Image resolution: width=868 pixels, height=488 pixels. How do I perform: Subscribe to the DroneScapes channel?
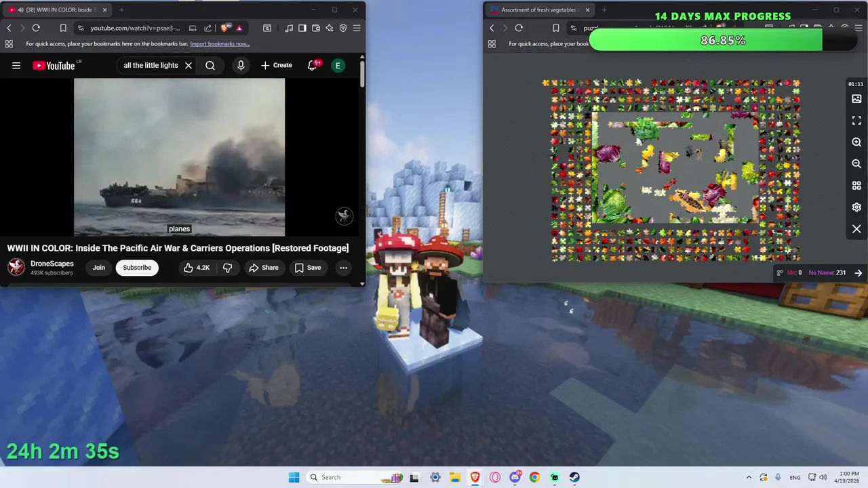137,268
